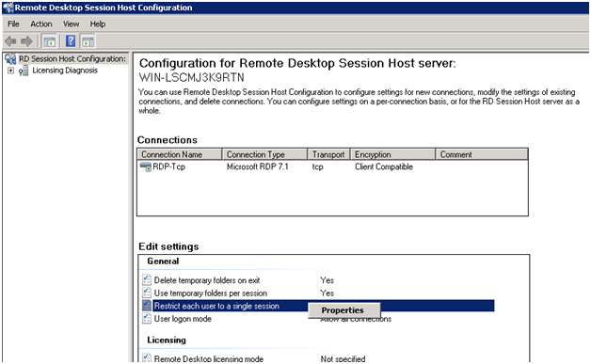Click the icon beside Delete temporary folders on exit

(147, 280)
